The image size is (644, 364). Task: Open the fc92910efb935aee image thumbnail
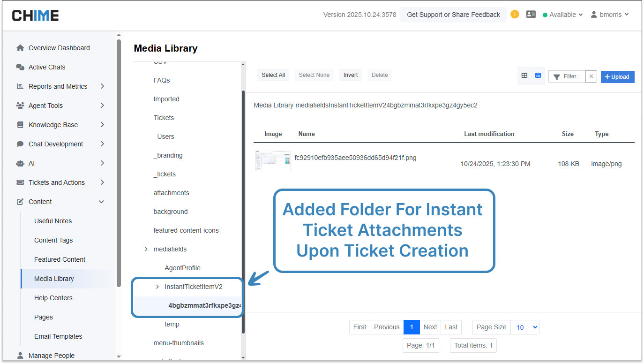[x=272, y=160]
